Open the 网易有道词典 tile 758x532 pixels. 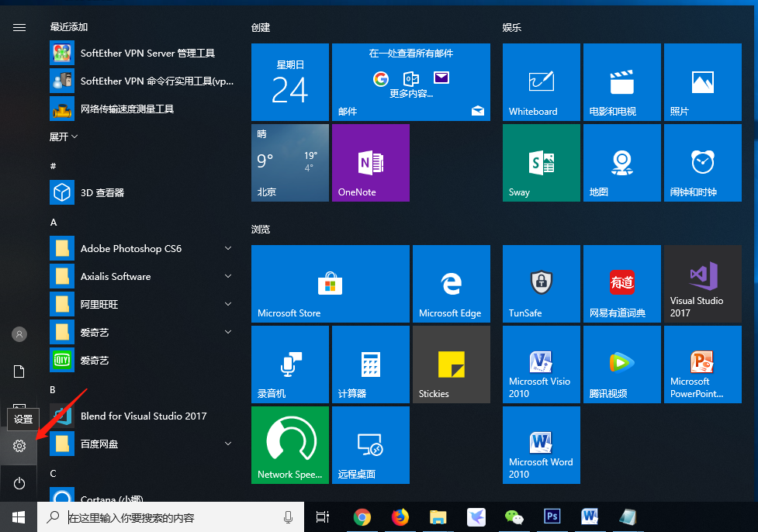pos(621,284)
